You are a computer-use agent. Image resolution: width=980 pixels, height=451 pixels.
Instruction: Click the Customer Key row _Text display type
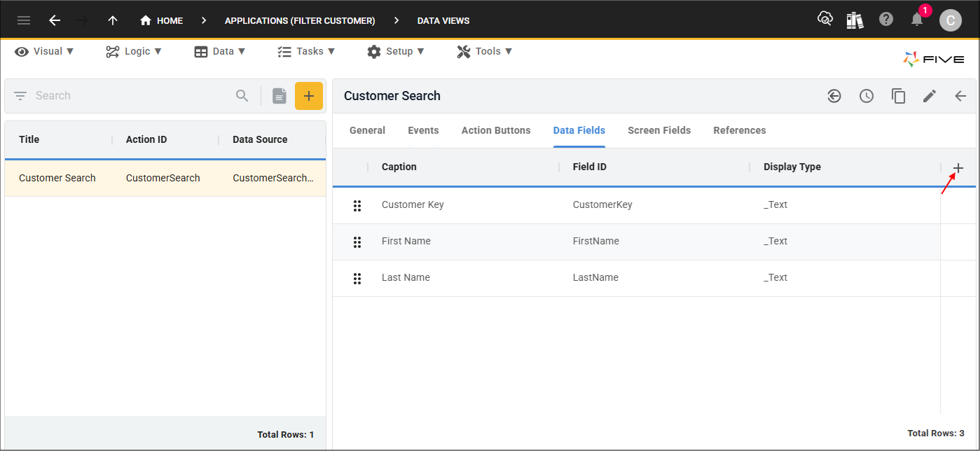pos(775,204)
